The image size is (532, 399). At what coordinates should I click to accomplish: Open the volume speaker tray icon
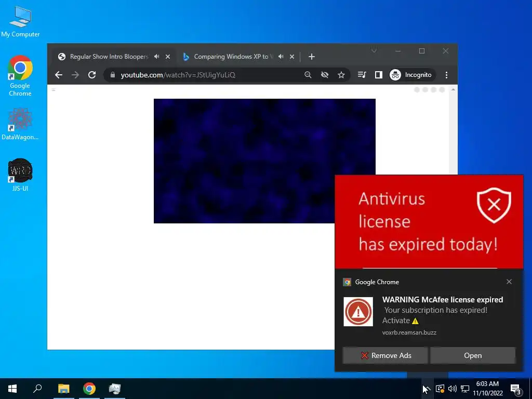(453, 389)
